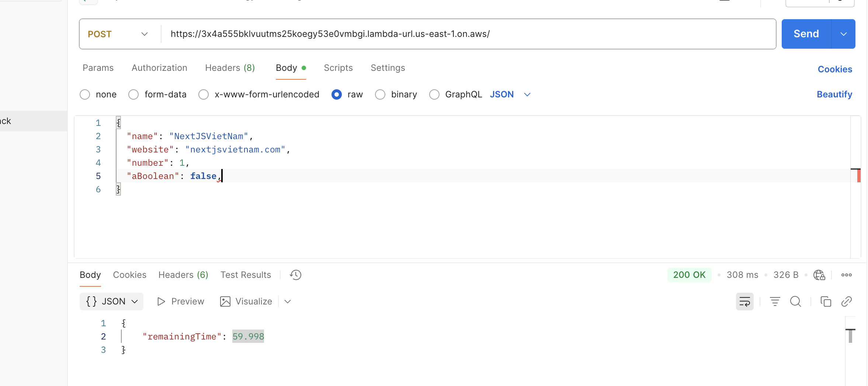Open the POST method dropdown
868x386 pixels.
118,34
